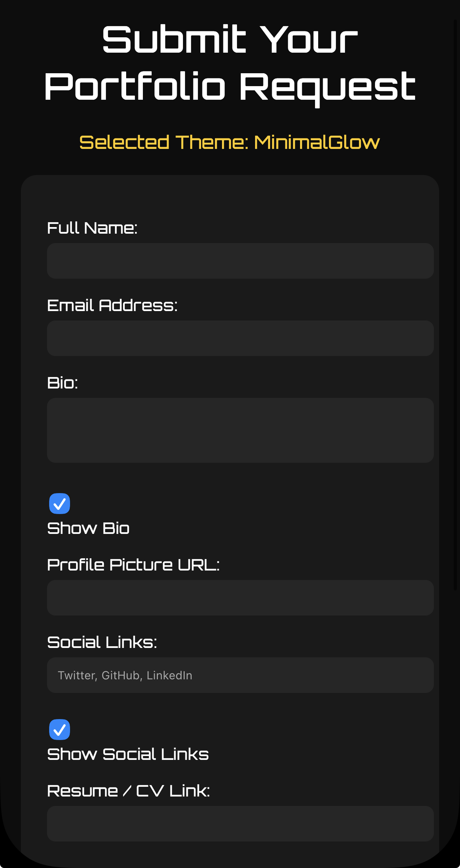Screen dimensions: 460x868
Task: Click the Selected Theme: MinimalGlow text
Action: [230, 142]
